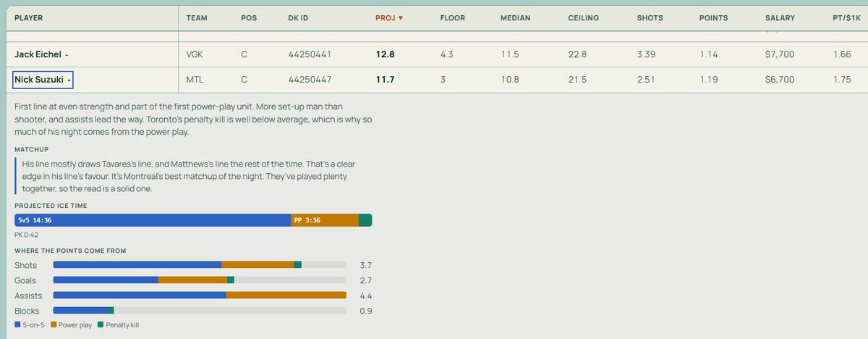Select the PP 3:36 ice time segment

pyautogui.click(x=324, y=220)
